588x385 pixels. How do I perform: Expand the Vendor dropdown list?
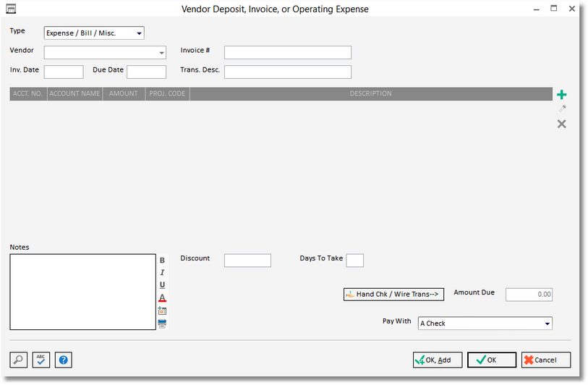pyautogui.click(x=161, y=53)
